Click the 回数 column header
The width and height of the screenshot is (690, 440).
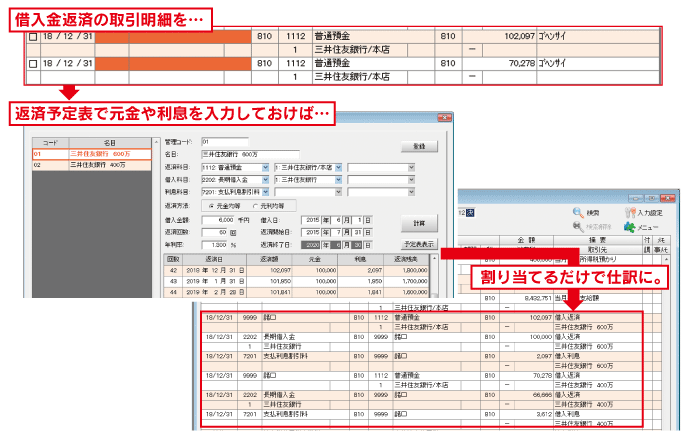(173, 259)
